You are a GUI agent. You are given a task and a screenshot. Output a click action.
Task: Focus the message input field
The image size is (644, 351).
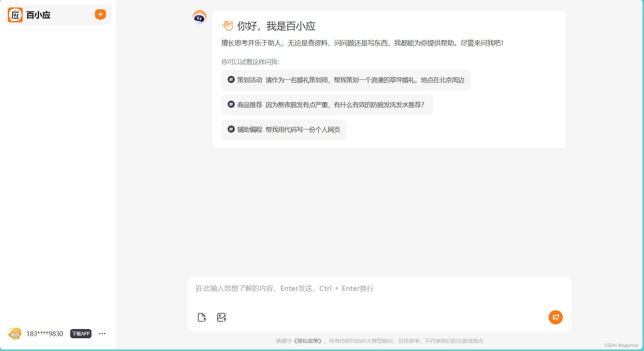coord(379,289)
